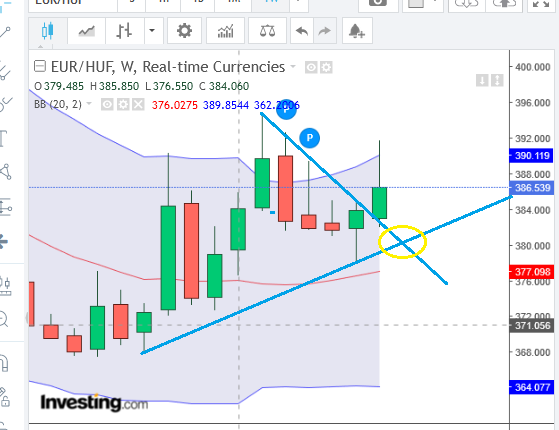Click the compare symbols scales icon

267,31
